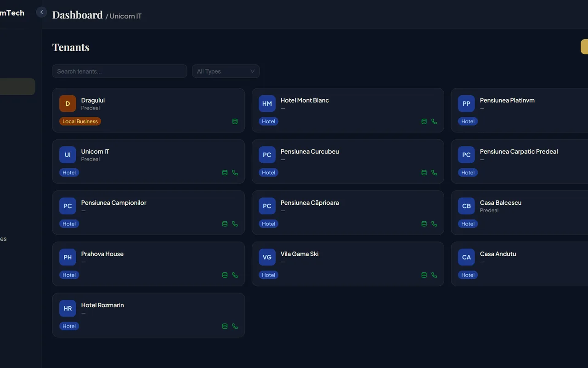
Task: Click the phone icon on Hotel Rozmarin card
Action: 235,326
